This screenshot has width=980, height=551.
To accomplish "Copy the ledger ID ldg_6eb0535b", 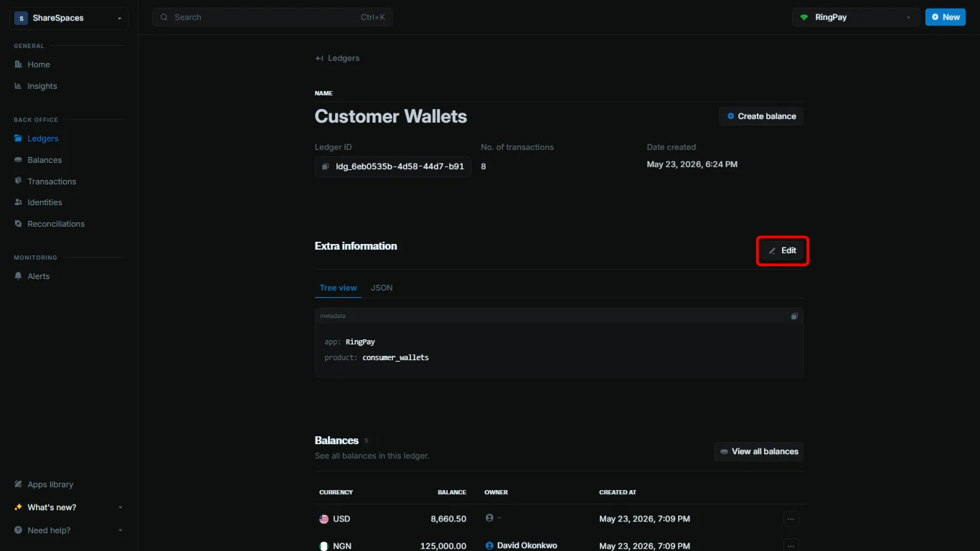I will 393,166.
